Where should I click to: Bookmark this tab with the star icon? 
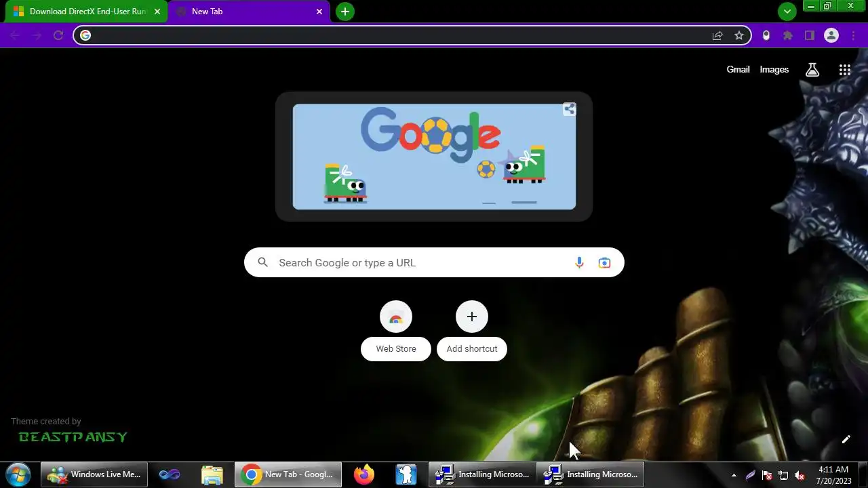739,35
